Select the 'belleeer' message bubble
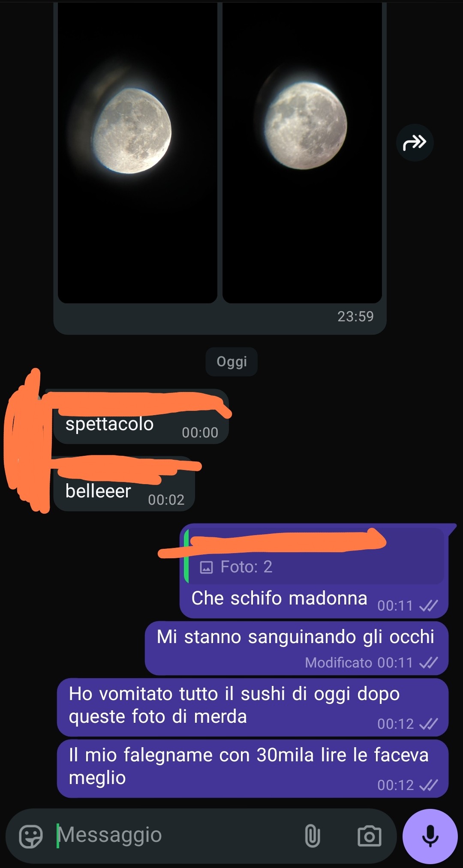Image resolution: width=463 pixels, height=868 pixels. (x=124, y=484)
